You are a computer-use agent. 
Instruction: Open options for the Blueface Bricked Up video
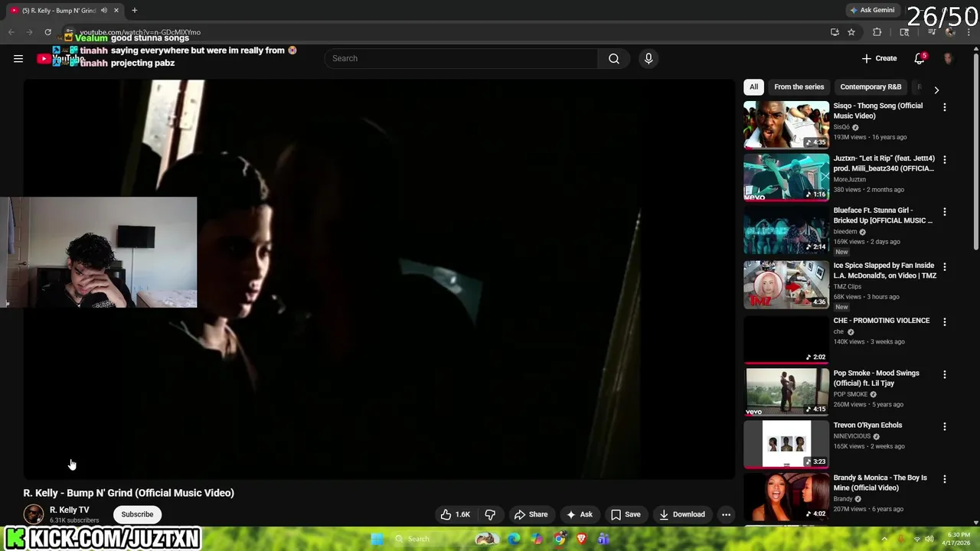point(944,211)
